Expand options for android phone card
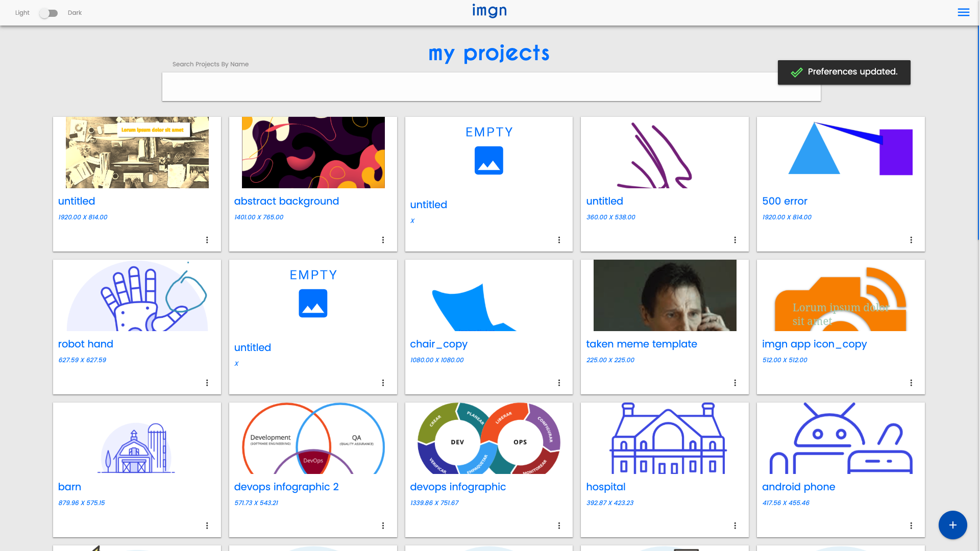 point(911,525)
